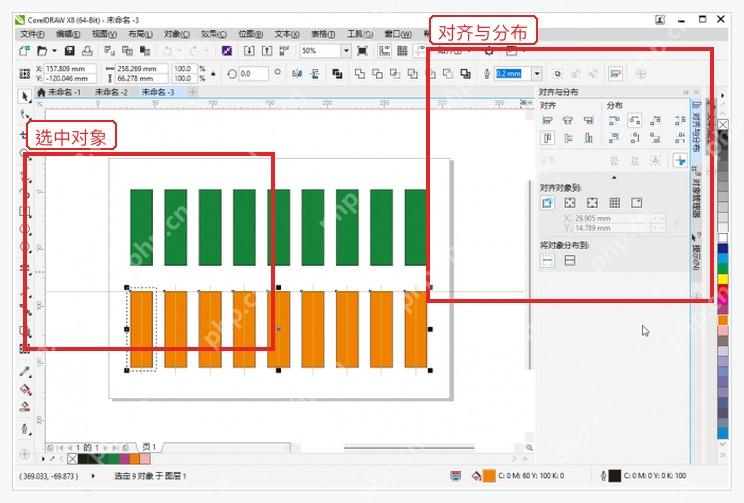Toggle the use object outline button
This screenshot has height=503, width=744.
679,160
